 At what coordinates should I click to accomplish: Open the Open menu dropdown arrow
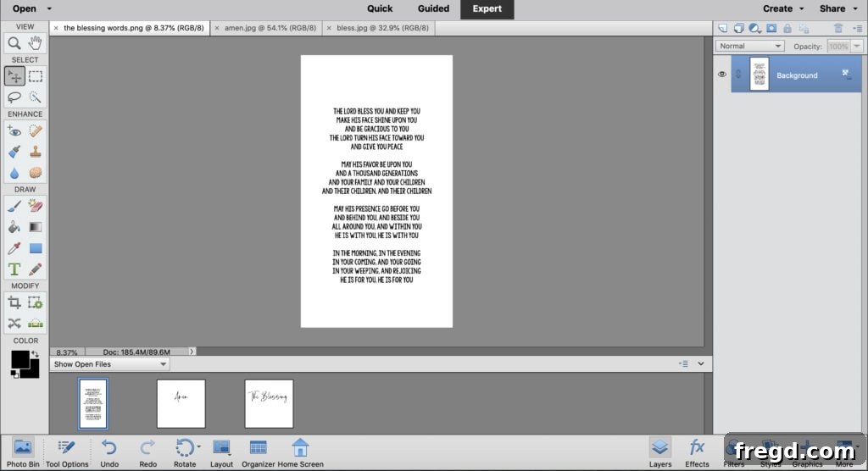point(49,8)
